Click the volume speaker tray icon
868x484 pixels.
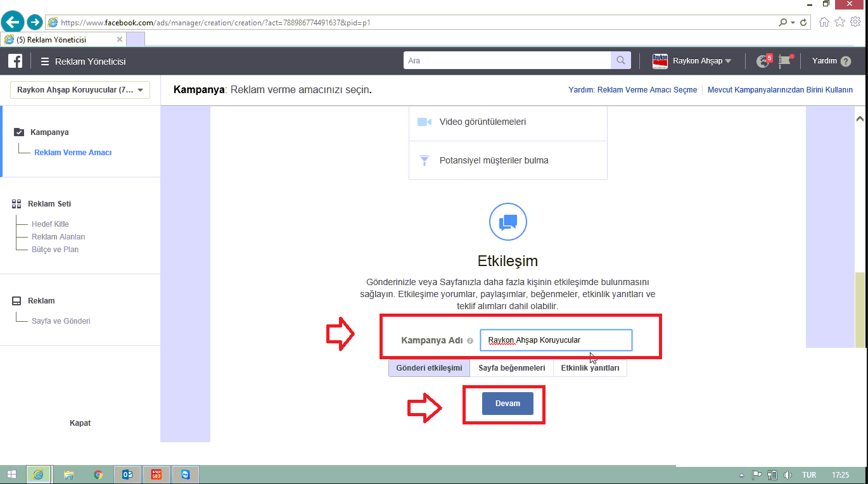[788, 474]
